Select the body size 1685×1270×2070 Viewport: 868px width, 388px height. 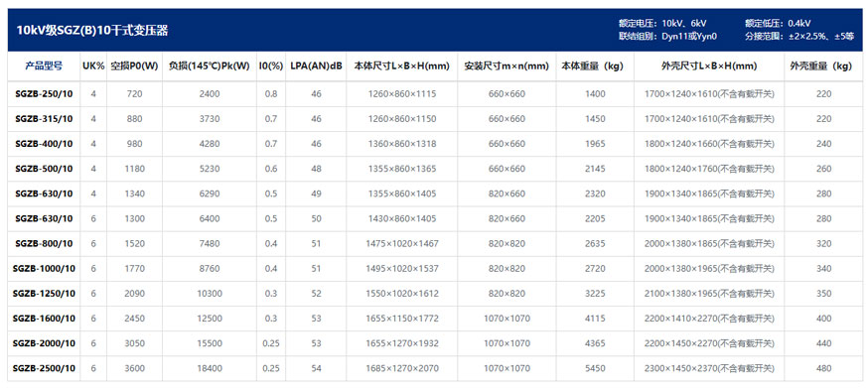tap(402, 368)
